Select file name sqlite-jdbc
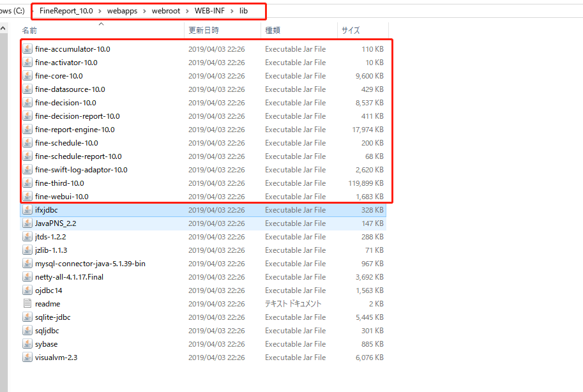This screenshot has width=583, height=392. tap(53, 317)
